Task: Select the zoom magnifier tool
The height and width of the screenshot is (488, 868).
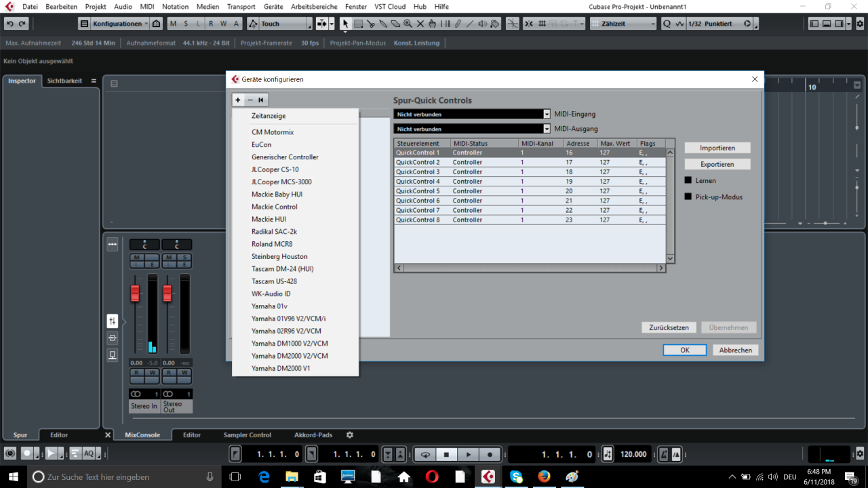Action: tap(408, 24)
